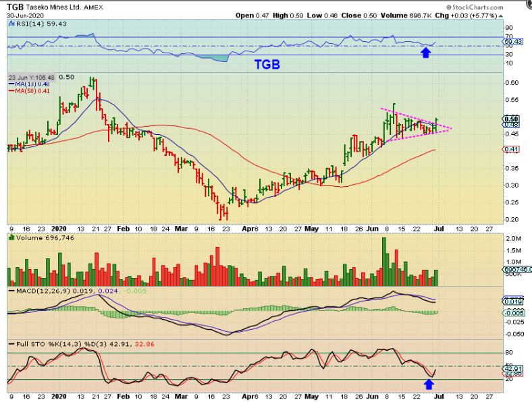This screenshot has height=402, width=532.
Task: Click the Volume 696.7K header value
Action: pos(406,16)
